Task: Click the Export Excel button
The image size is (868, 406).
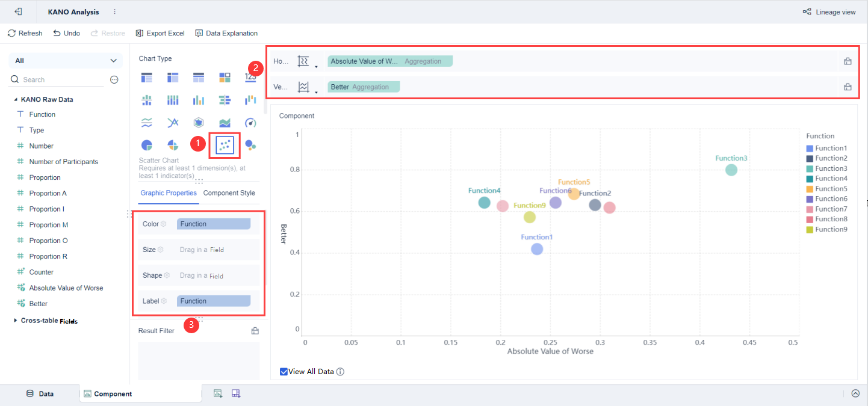Action: (x=160, y=33)
